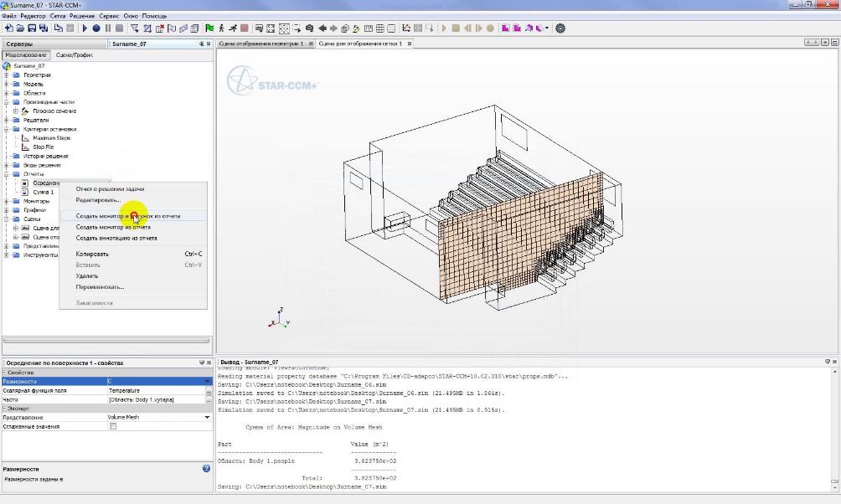Open the Сетка menu
Screen dimensions: 841x504
(x=58, y=16)
